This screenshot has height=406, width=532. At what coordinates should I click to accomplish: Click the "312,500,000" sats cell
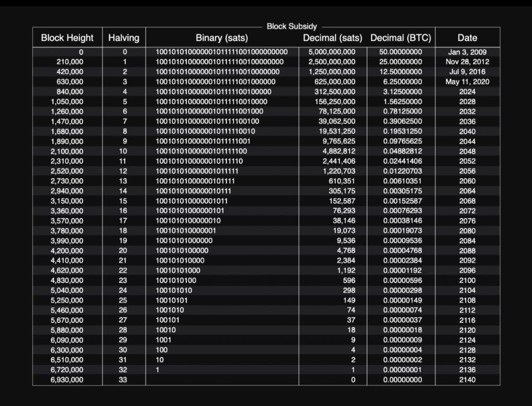(335, 92)
